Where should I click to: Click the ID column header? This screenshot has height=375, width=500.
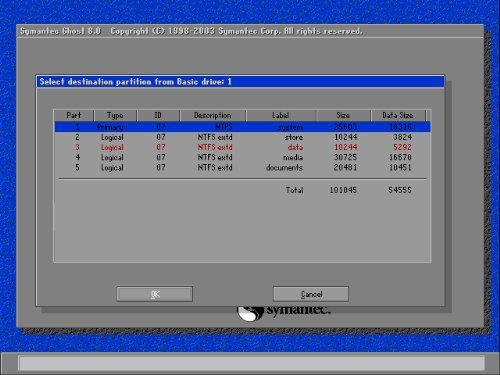click(x=158, y=115)
